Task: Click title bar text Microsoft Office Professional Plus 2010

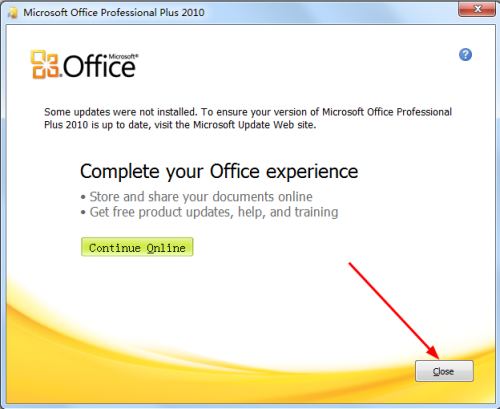Action: pyautogui.click(x=114, y=13)
